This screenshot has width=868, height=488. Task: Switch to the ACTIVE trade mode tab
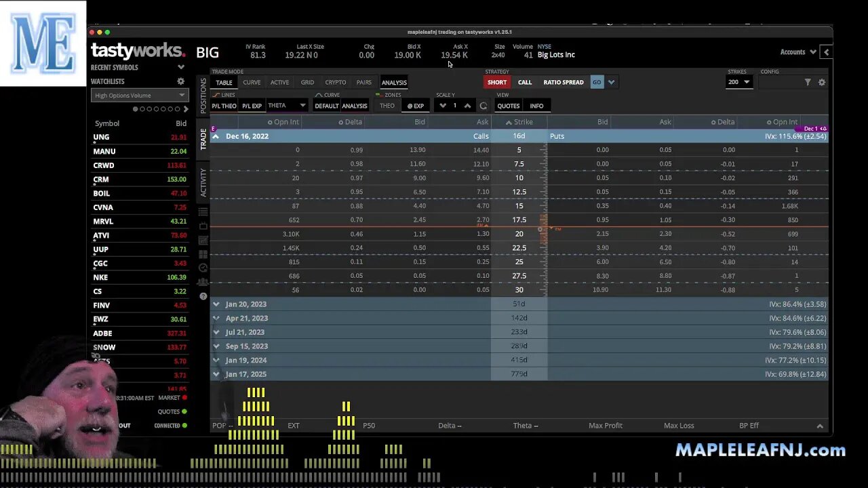click(x=279, y=83)
